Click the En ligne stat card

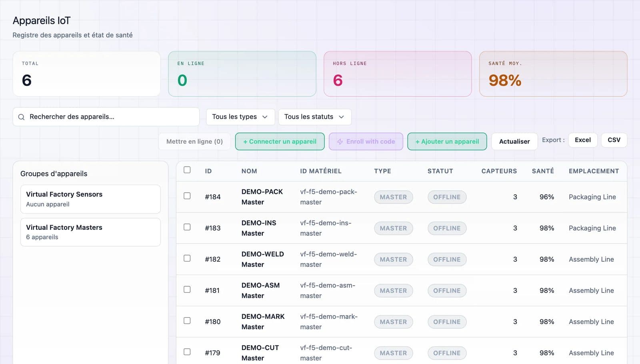pos(242,74)
